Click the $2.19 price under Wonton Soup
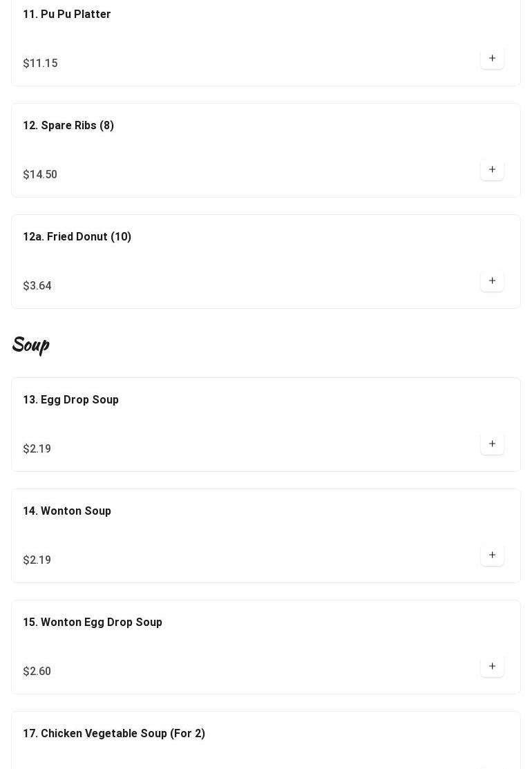 coord(37,560)
